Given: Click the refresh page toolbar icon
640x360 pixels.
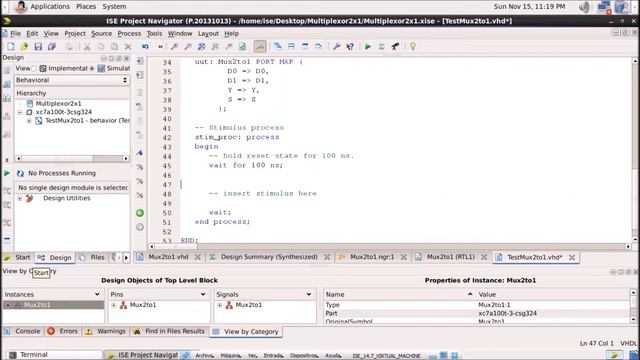Looking at the screenshot, I should pos(242,47).
